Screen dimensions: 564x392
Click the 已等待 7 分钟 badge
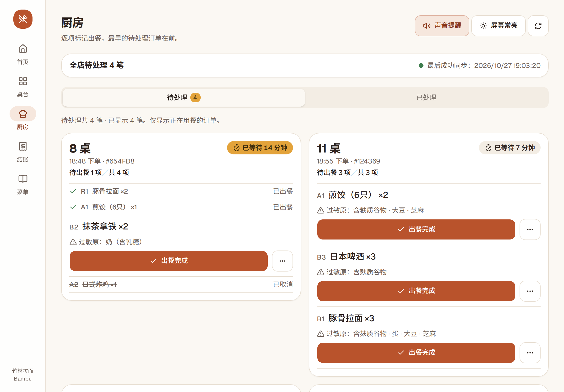coord(510,148)
